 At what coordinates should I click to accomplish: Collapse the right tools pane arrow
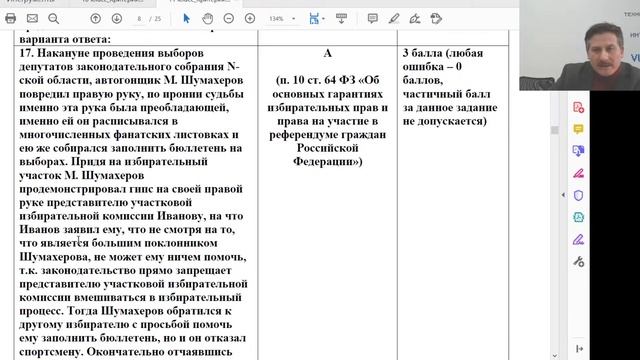563,195
